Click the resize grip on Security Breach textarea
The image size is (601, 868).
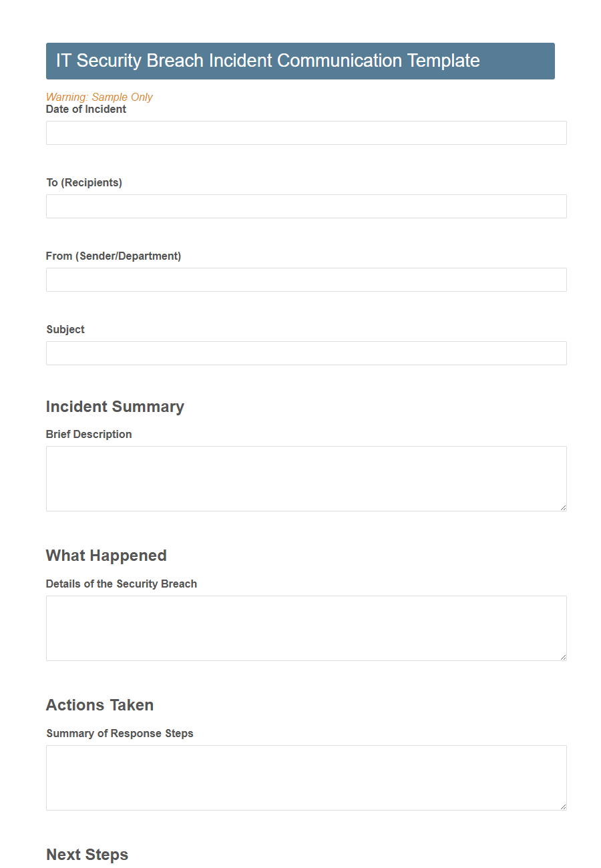[x=562, y=656]
